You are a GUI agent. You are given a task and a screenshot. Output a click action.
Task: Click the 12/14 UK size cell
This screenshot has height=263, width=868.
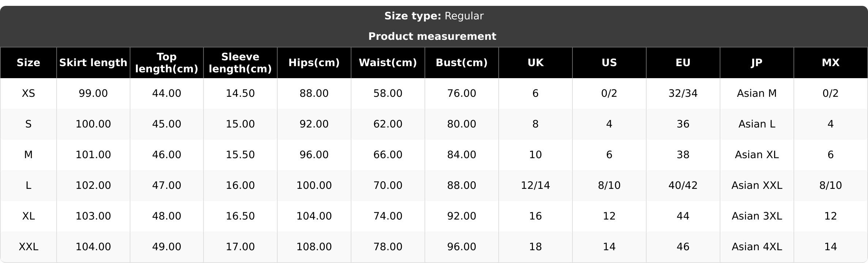tap(536, 186)
